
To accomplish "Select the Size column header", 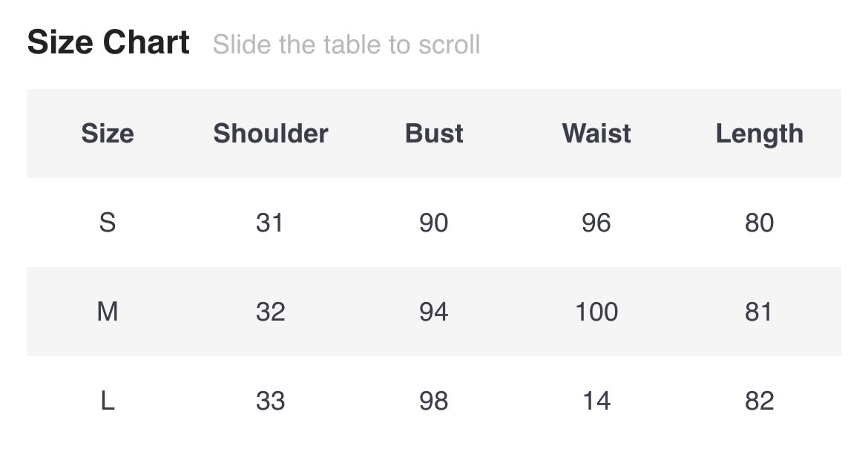I will point(108,134).
